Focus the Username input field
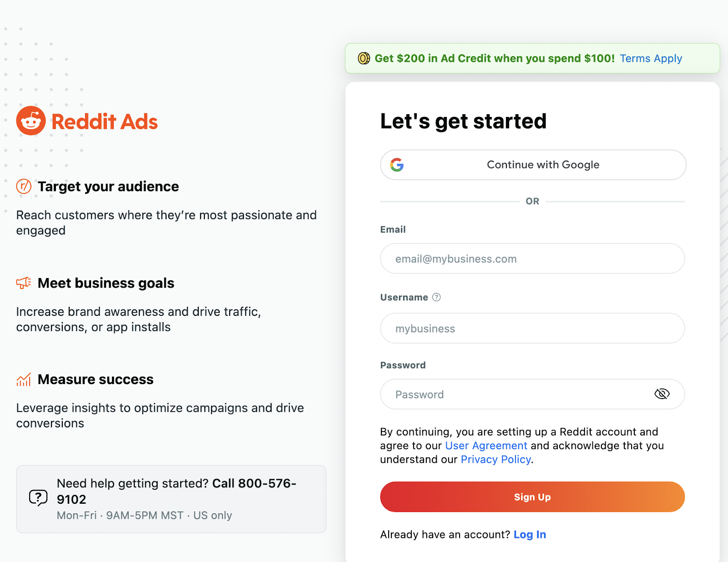The image size is (728, 562). (x=532, y=328)
